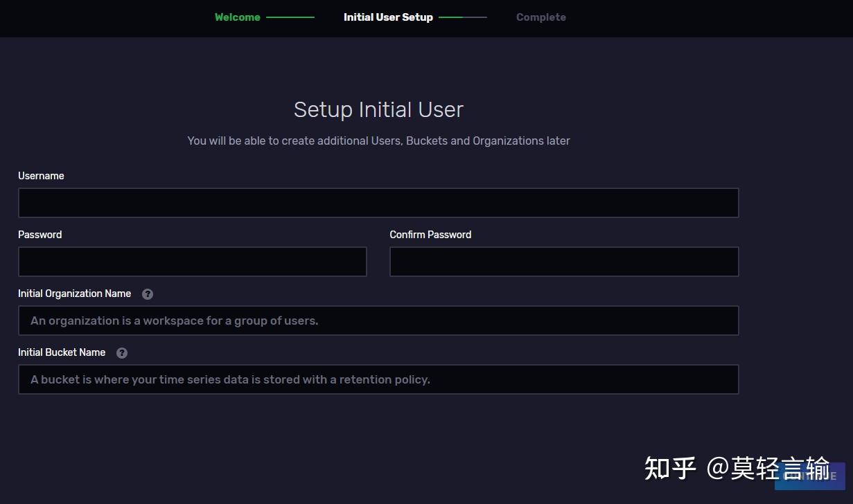Screen dimensions: 853x504
Task: Click the Setup Initial User heading
Action: coord(378,109)
